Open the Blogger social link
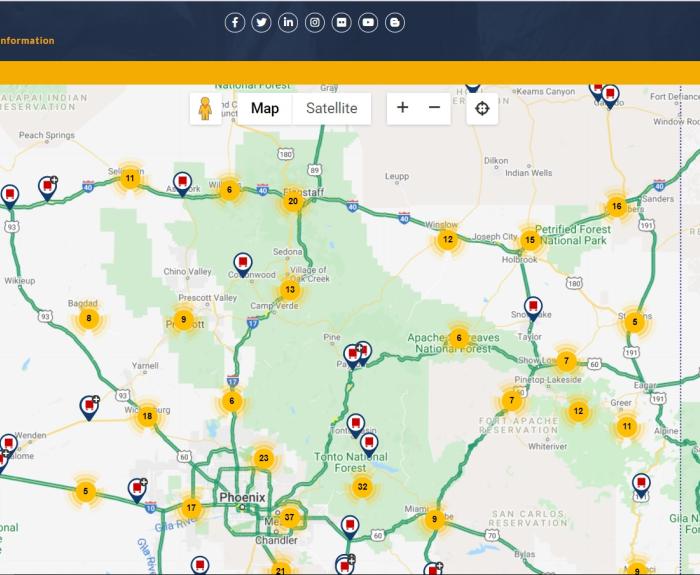This screenshot has height=575, width=700. (x=395, y=22)
